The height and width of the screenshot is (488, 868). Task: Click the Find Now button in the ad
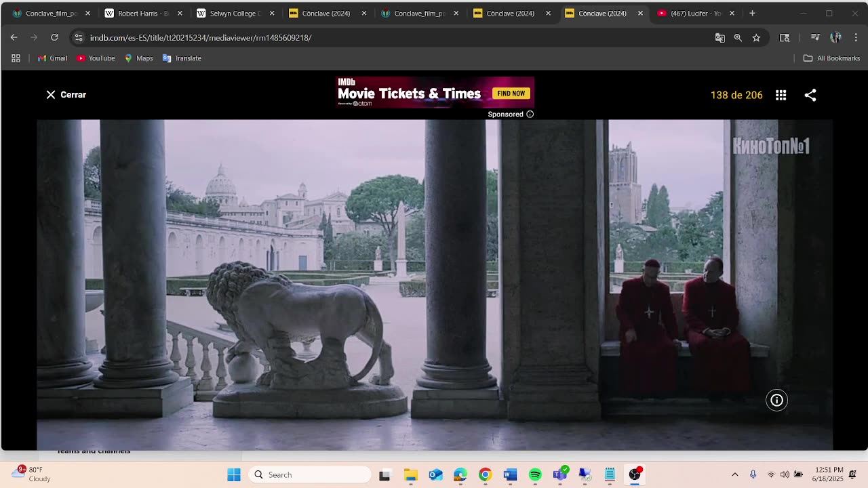(x=511, y=94)
